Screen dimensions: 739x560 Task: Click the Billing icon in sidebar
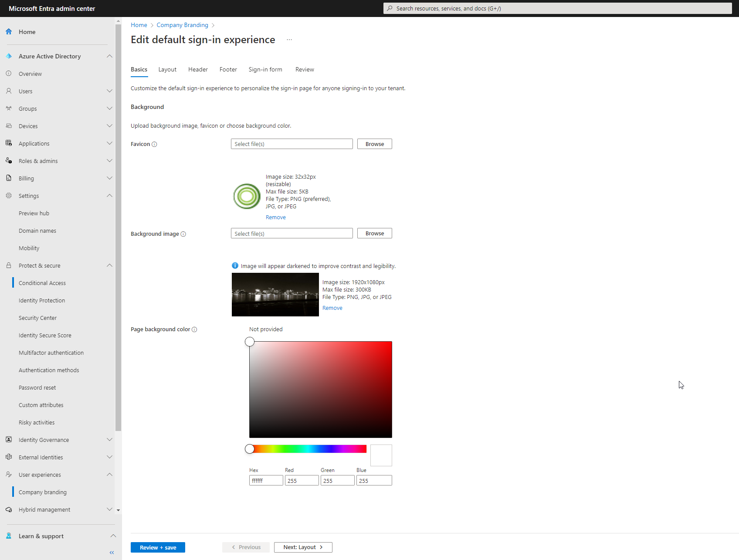tap(9, 178)
